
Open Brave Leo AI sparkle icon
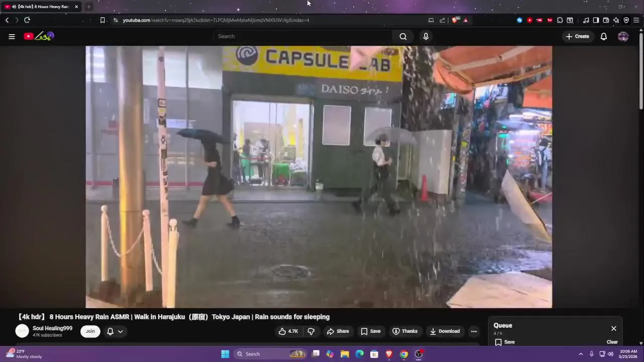coord(616,20)
